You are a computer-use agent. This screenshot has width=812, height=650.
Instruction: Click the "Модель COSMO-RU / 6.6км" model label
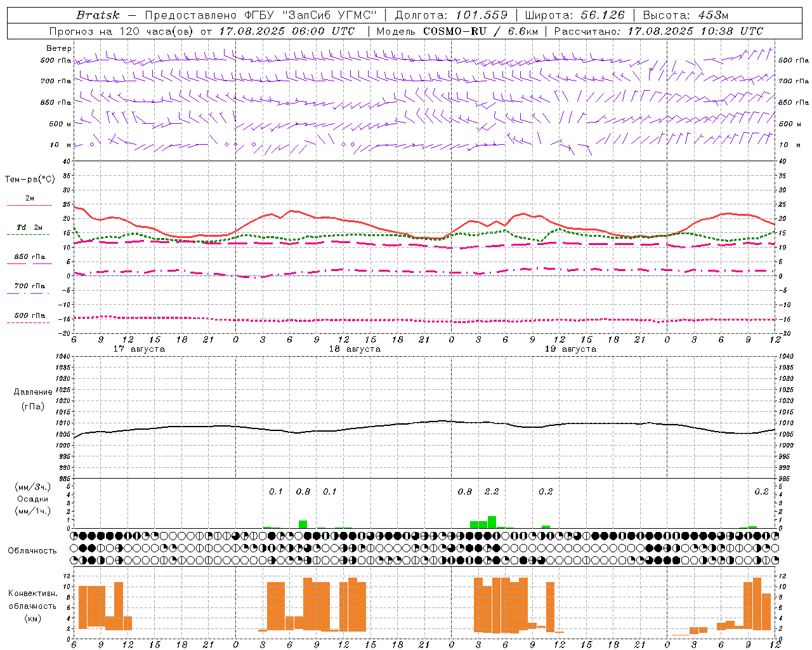(457, 31)
